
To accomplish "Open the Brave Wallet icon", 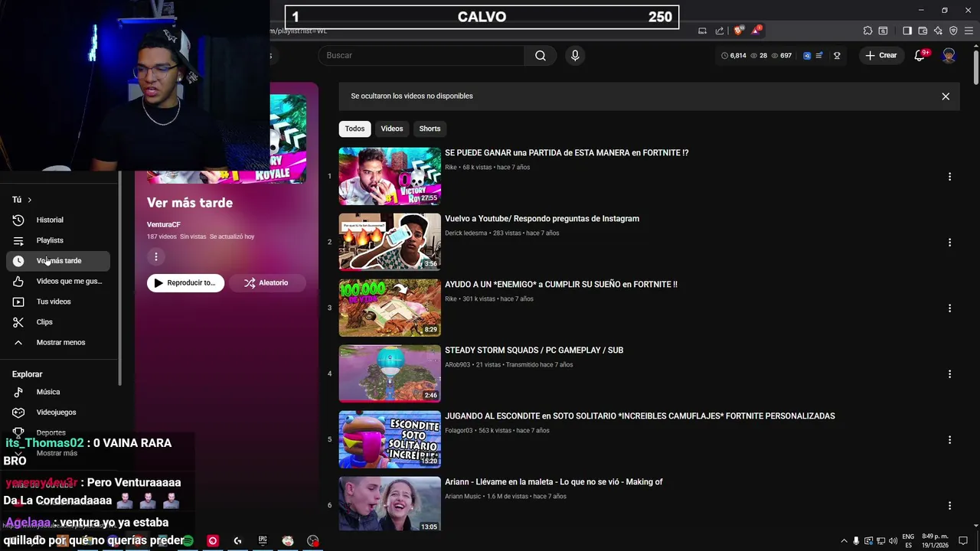I will pos(923,31).
